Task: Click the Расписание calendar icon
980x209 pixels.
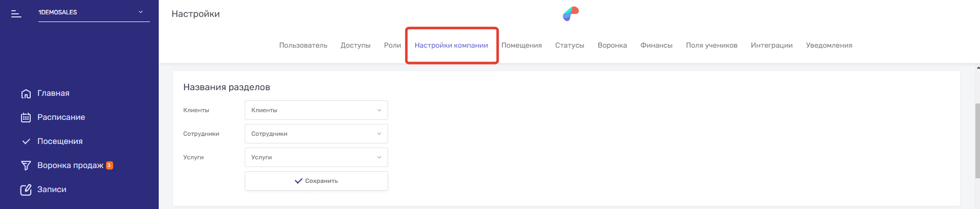Action: pos(26,118)
